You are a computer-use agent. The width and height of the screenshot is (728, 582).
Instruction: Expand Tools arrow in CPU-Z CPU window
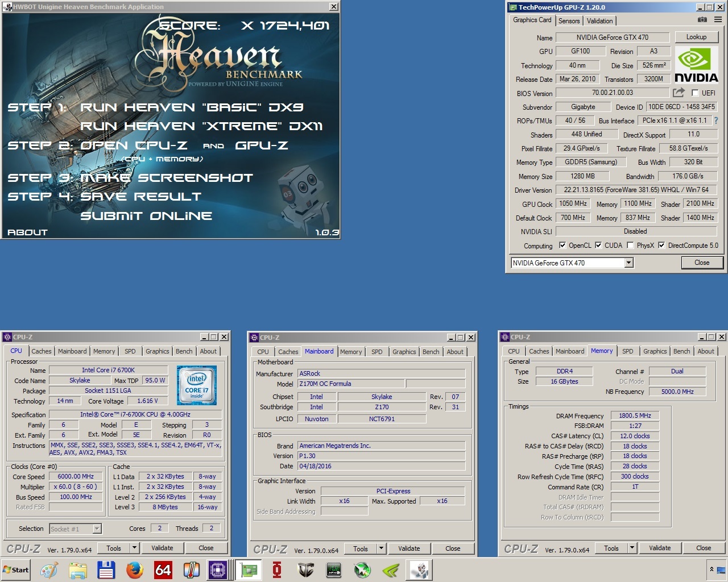point(135,548)
